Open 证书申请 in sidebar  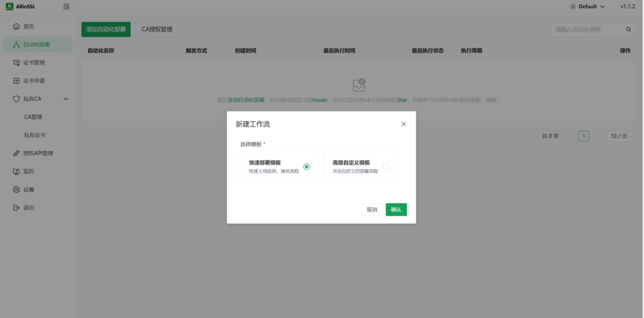point(38,81)
